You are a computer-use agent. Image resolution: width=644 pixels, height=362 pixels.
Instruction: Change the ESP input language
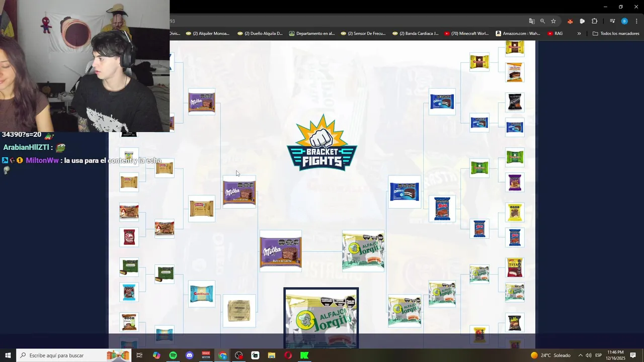click(599, 355)
